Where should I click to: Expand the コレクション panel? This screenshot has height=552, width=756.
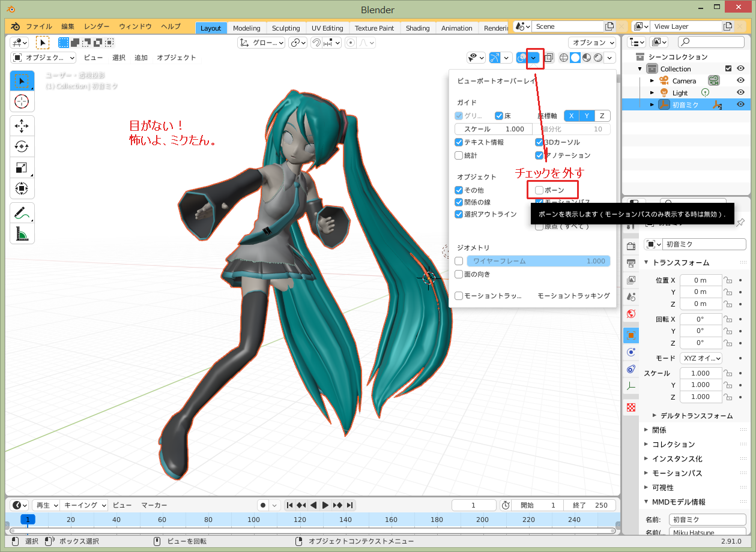(x=646, y=445)
